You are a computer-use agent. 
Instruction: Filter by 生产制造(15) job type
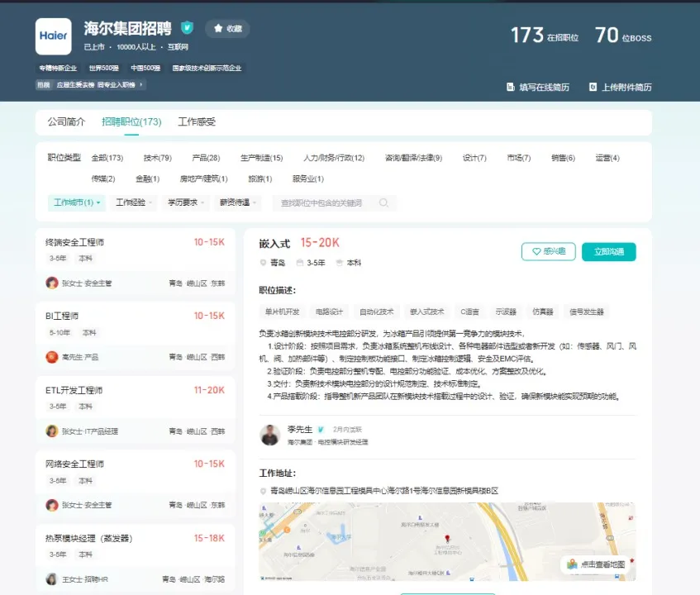(262, 158)
